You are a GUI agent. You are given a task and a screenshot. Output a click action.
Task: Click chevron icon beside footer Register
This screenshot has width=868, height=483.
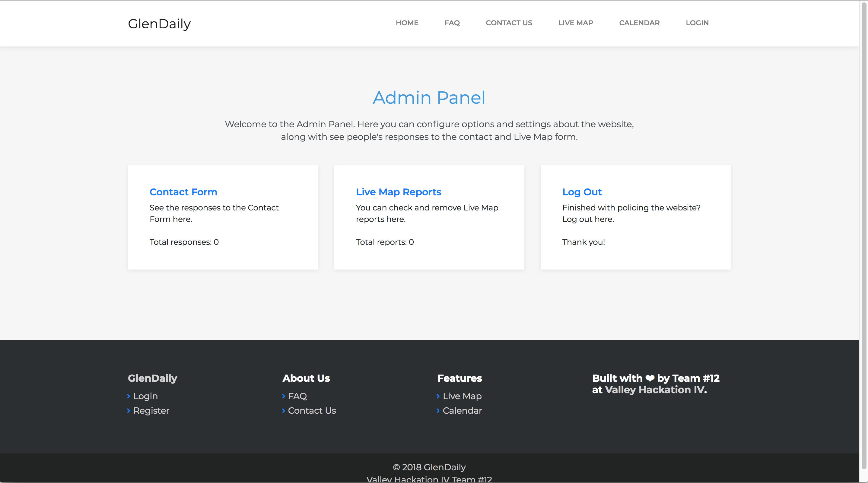point(129,411)
